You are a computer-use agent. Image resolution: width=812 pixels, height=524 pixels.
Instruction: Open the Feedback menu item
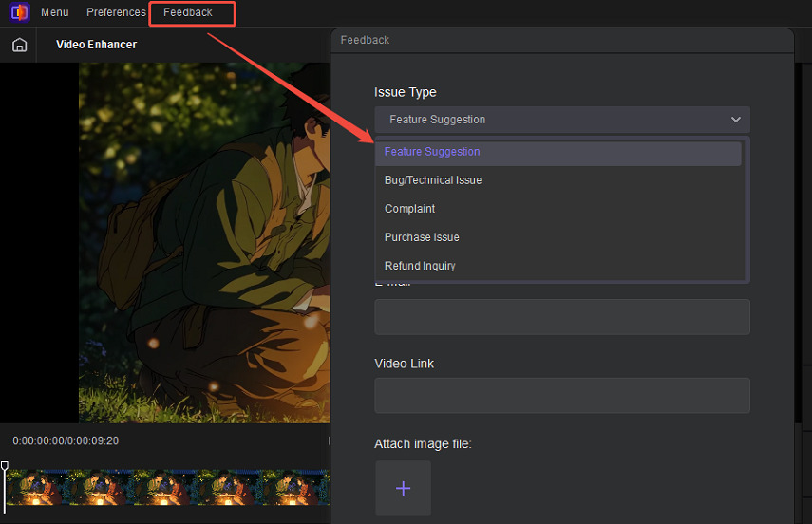(188, 12)
